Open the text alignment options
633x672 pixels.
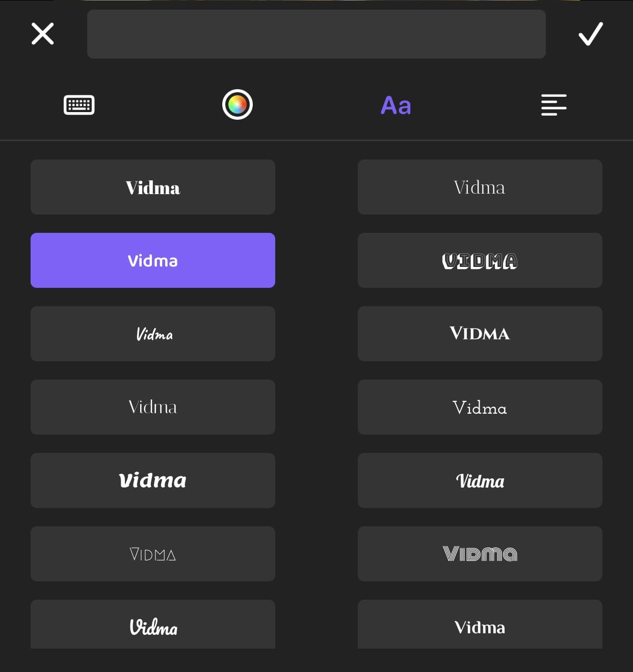(554, 104)
